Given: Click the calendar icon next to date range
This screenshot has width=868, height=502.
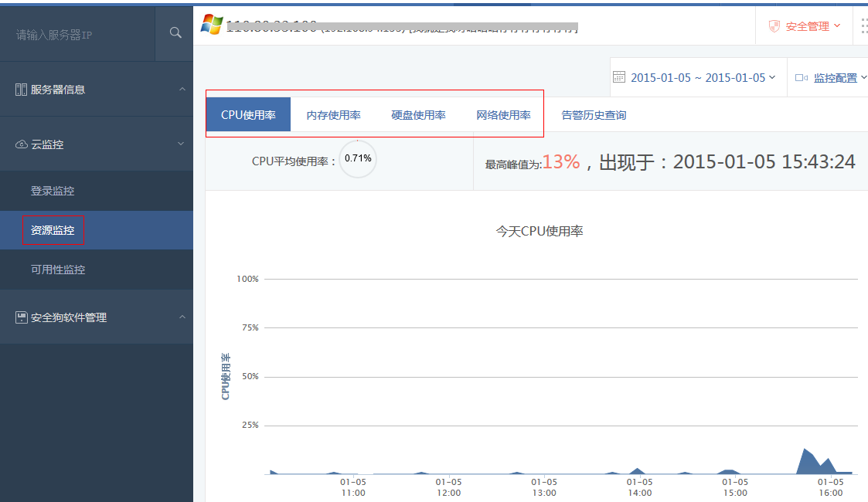Looking at the screenshot, I should (x=618, y=77).
